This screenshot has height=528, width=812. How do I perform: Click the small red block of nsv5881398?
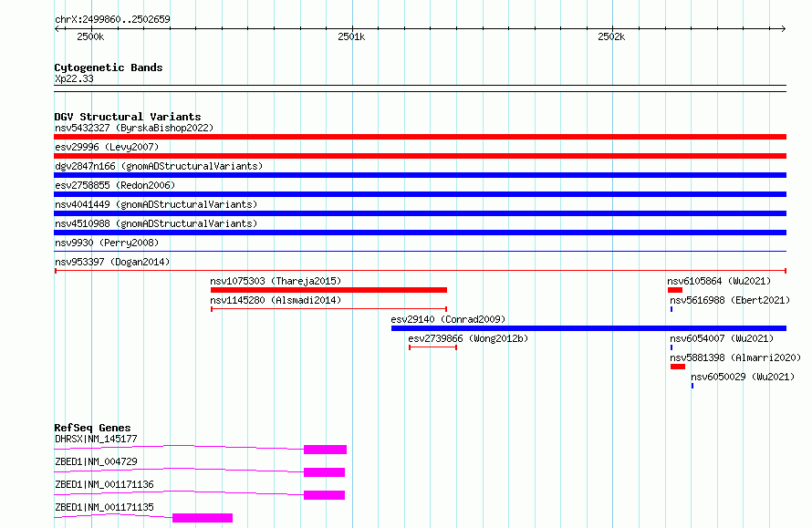pyautogui.click(x=678, y=367)
